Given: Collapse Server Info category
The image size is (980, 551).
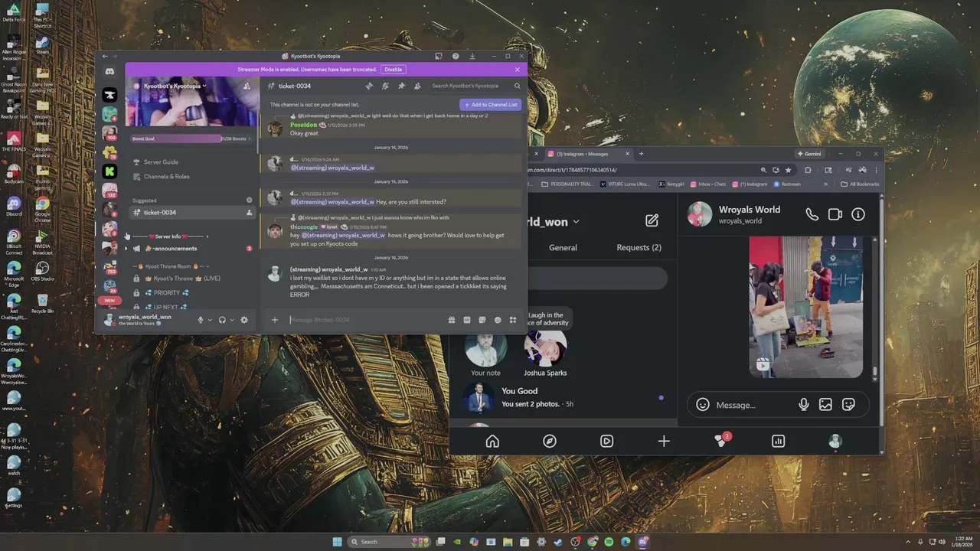Looking at the screenshot, I should pyautogui.click(x=170, y=236).
